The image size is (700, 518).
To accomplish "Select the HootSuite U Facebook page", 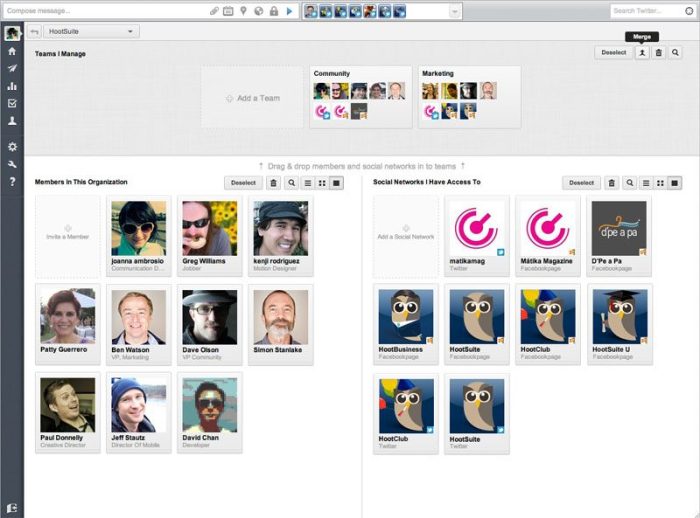I will tap(620, 325).
